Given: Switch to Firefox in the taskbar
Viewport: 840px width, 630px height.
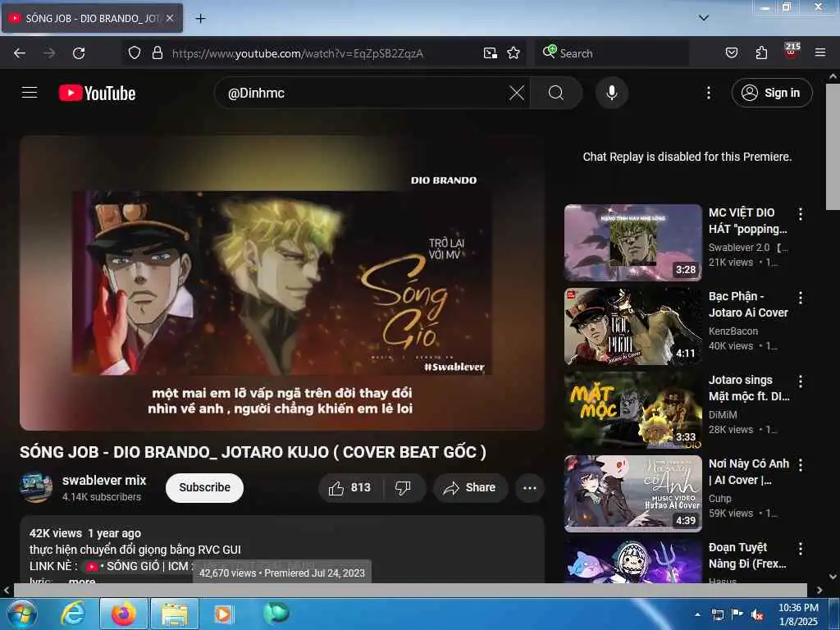Looking at the screenshot, I should 123,614.
